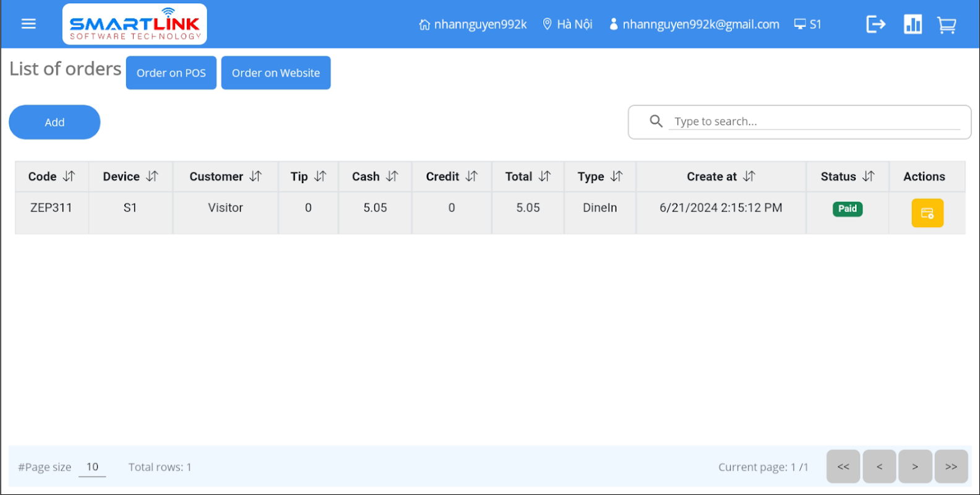Sort by Code column

point(69,176)
